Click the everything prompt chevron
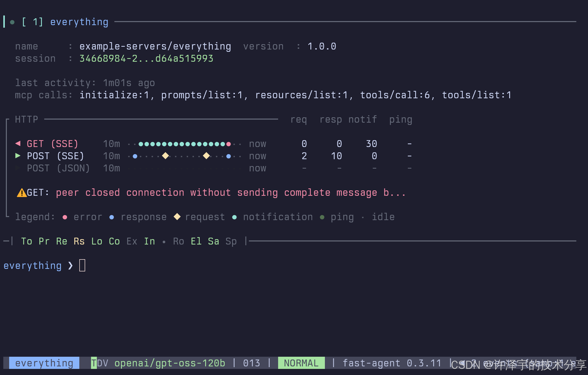Image resolution: width=588 pixels, height=375 pixels. (x=70, y=266)
